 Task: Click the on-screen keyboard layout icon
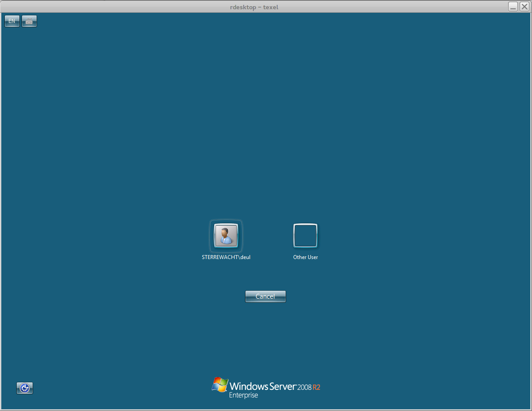(29, 21)
